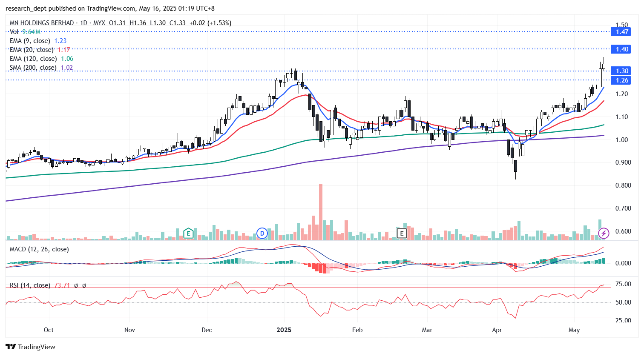The height and width of the screenshot is (356, 644).
Task: Click the 75.00 RSI axis label
Action: click(x=624, y=284)
